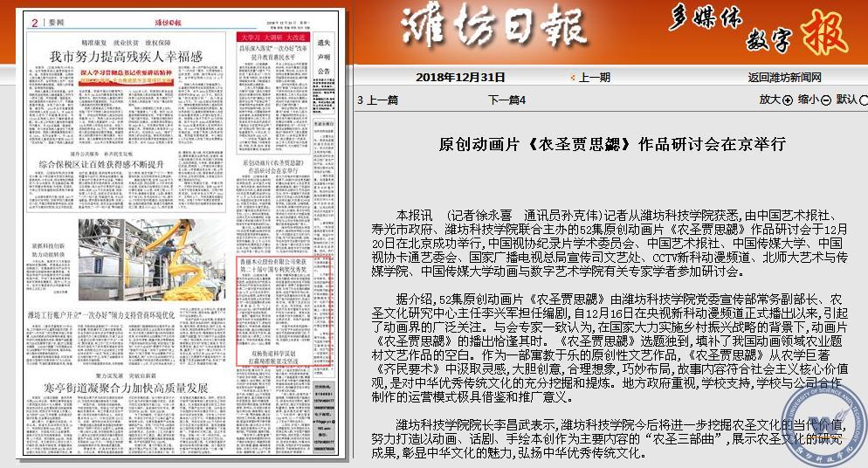868x468 pixels.
Task: Click small 潍坊日报 masthead on page image
Action: (x=168, y=23)
